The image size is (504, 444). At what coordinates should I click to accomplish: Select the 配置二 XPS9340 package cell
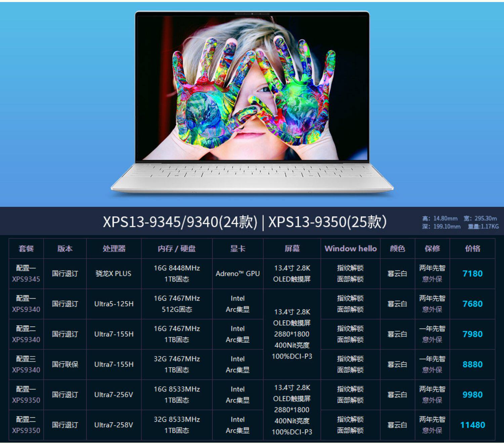26,334
